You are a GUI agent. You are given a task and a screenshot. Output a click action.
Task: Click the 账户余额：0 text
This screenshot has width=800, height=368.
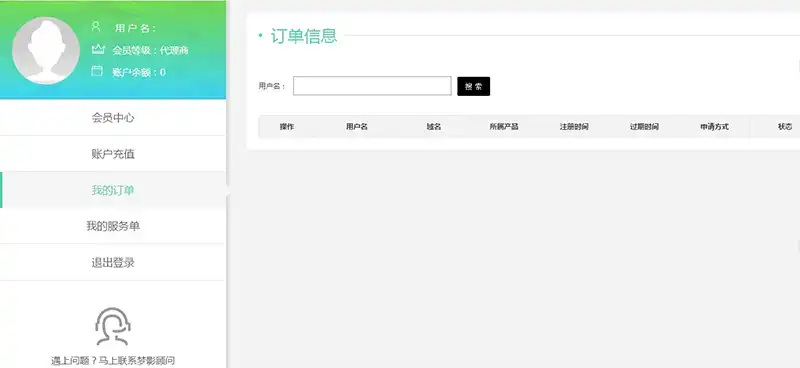click(139, 72)
